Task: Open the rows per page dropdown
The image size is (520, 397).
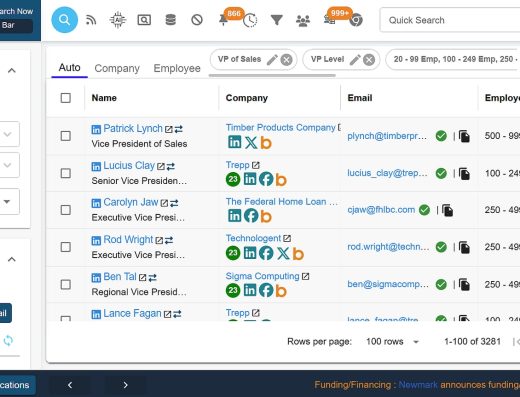Action: [x=392, y=342]
